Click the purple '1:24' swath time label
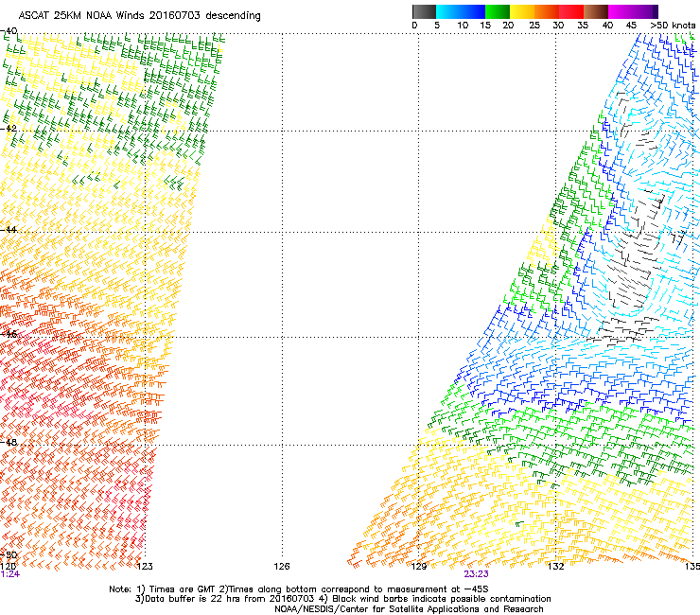The width and height of the screenshot is (700, 615). (9, 574)
